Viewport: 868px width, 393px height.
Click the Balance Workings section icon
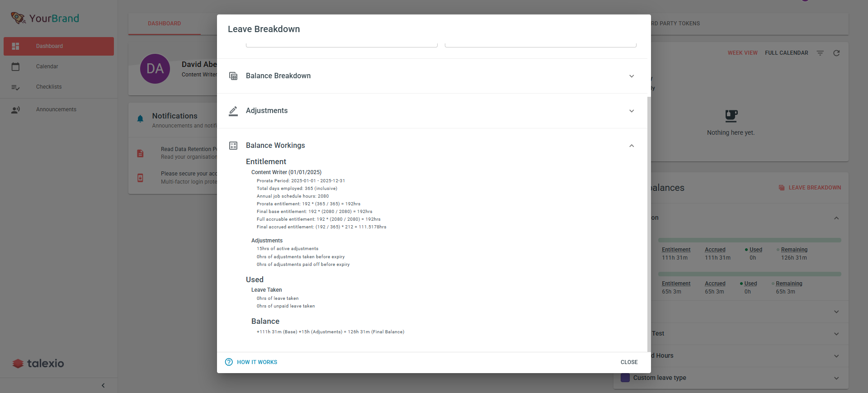point(233,146)
